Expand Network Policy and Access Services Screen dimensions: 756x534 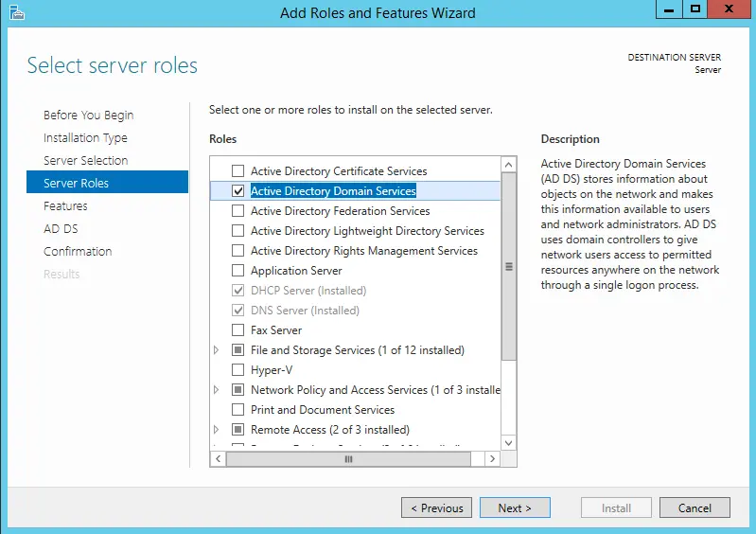tap(217, 390)
